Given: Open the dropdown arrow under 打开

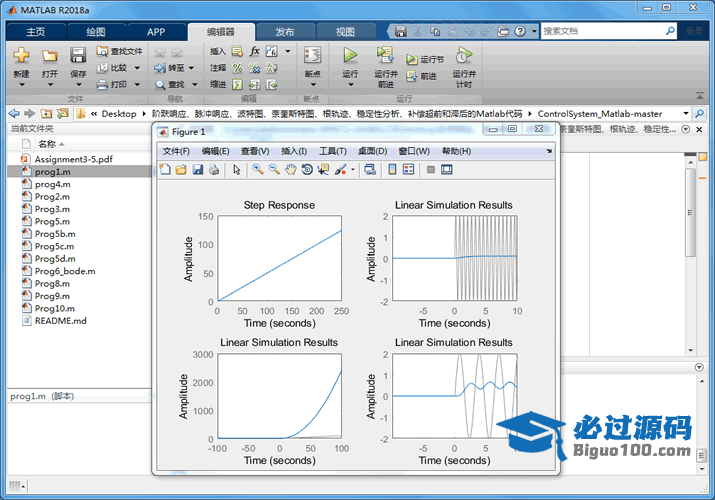Looking at the screenshot, I should coord(50,85).
